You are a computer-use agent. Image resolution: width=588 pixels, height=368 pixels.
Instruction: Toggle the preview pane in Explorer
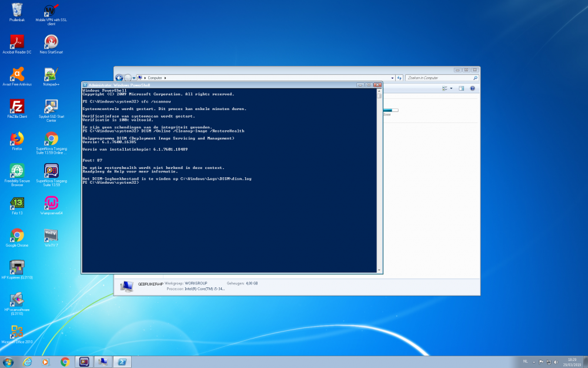(462, 88)
